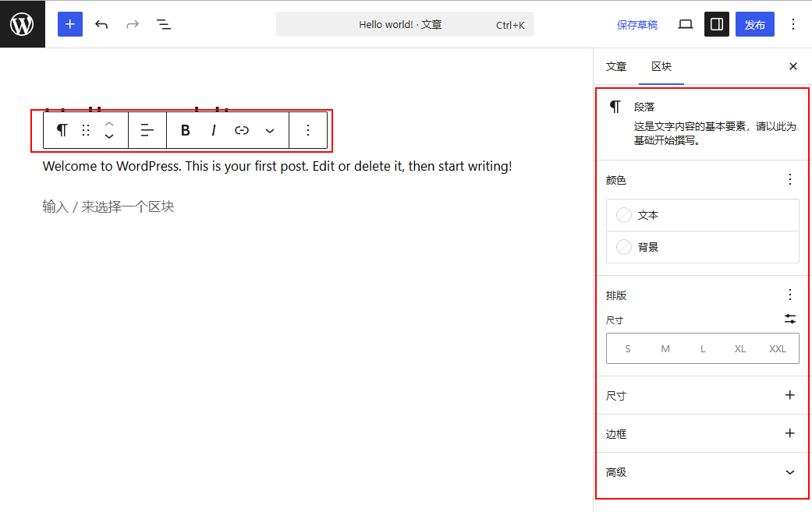Insert a link with link icon
Screen dimensions: 812x512
click(242, 130)
